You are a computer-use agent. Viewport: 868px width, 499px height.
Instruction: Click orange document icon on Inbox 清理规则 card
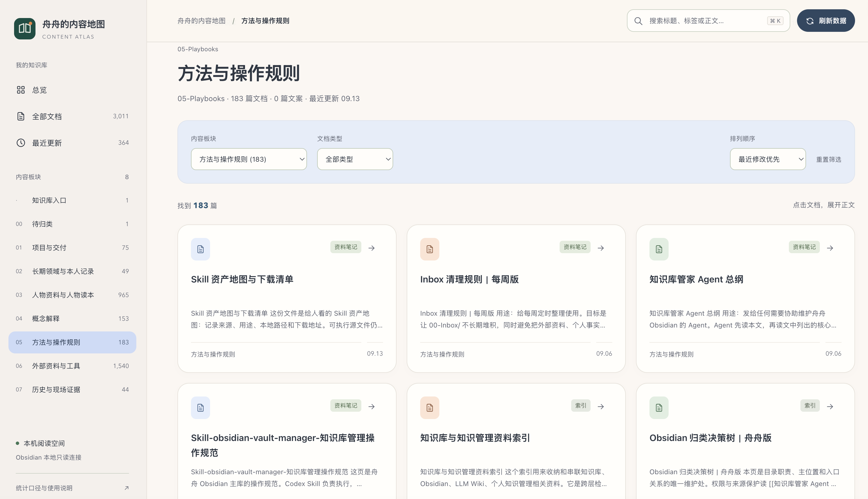pos(430,249)
